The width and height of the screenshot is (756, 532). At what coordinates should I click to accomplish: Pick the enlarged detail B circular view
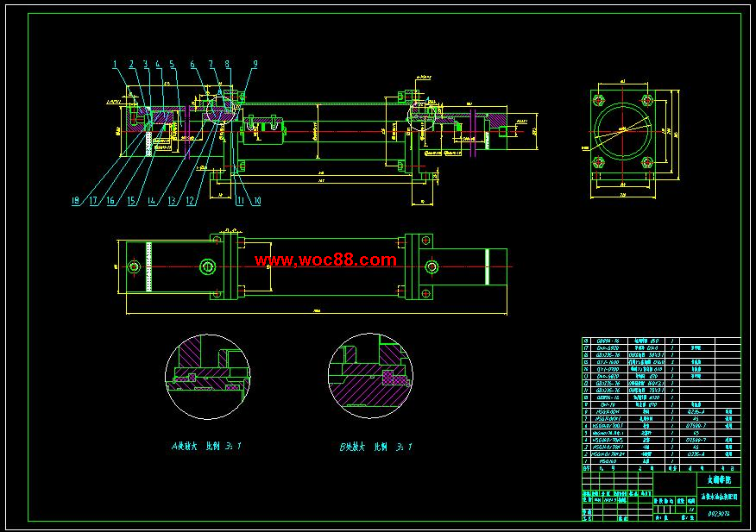(x=370, y=375)
